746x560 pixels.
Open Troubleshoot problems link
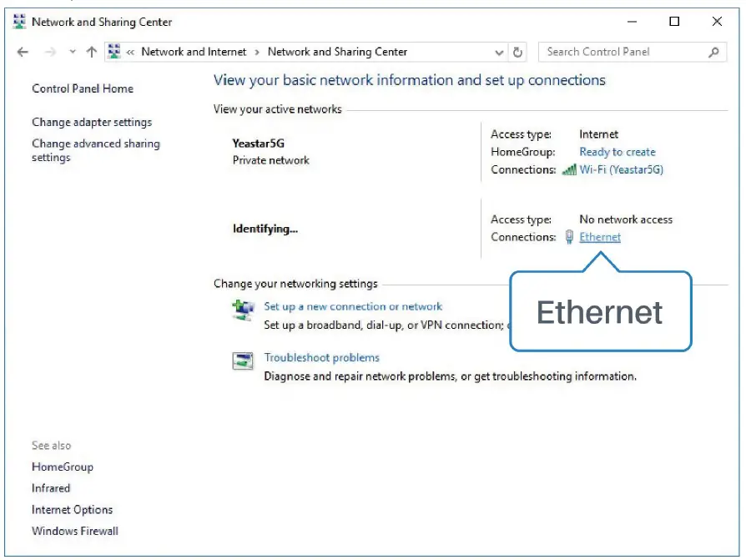tap(321, 358)
